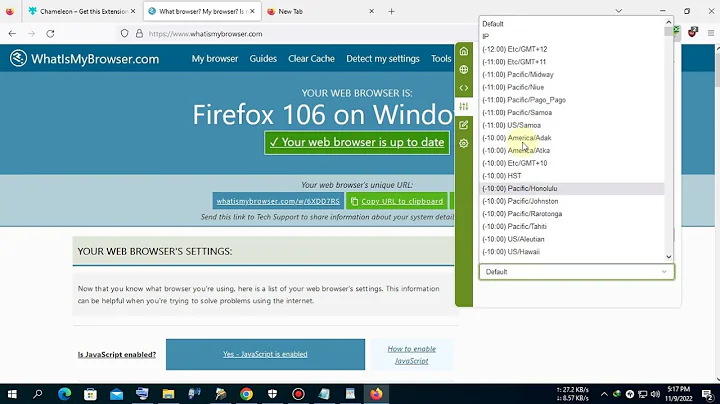The height and width of the screenshot is (404, 720).
Task: Click timezone list scroll down arrow
Action: (669, 257)
